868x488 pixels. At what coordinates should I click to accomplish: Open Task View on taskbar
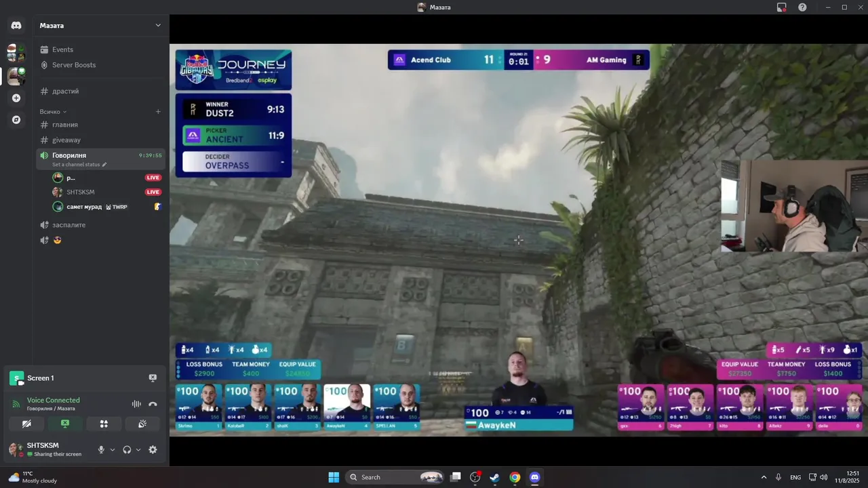(x=456, y=477)
